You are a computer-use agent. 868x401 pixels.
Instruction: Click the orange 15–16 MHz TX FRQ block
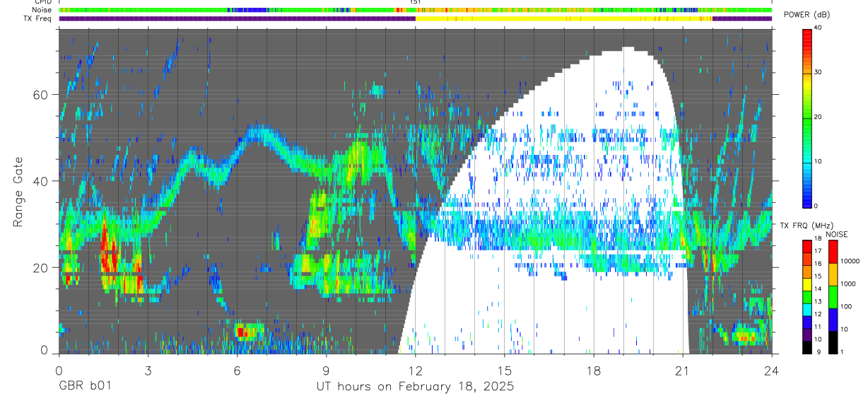807,272
